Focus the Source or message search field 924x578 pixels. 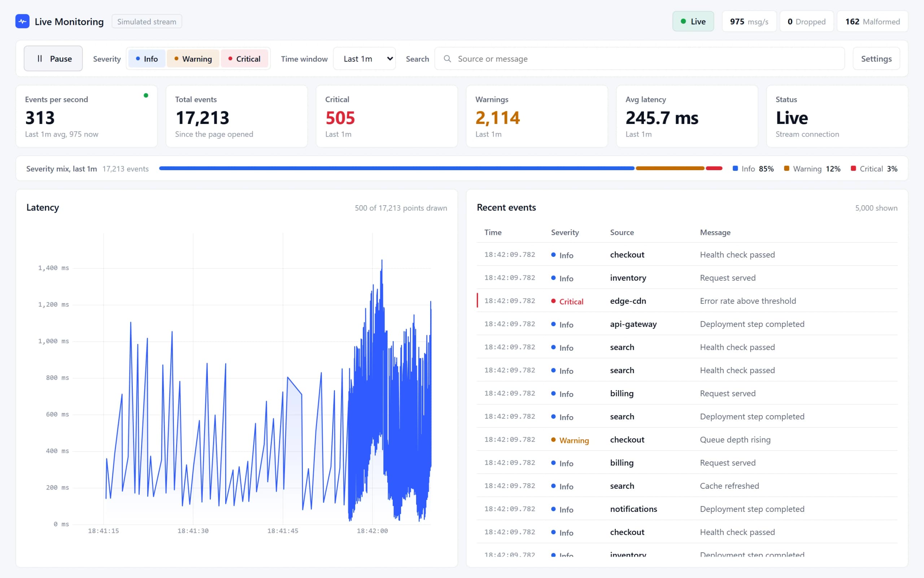pos(640,59)
